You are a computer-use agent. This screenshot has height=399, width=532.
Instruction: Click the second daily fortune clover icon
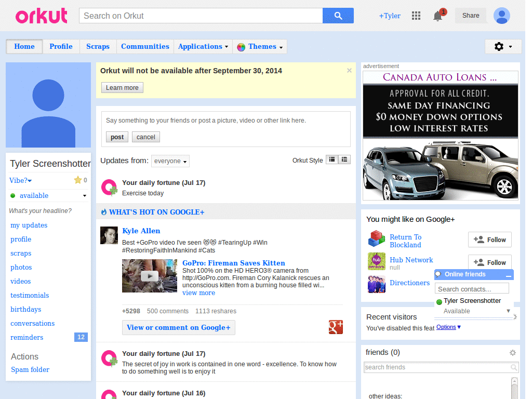point(109,358)
